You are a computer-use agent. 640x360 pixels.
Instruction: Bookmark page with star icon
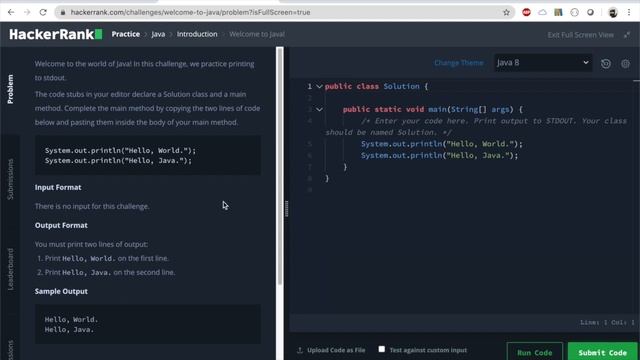pos(506,12)
